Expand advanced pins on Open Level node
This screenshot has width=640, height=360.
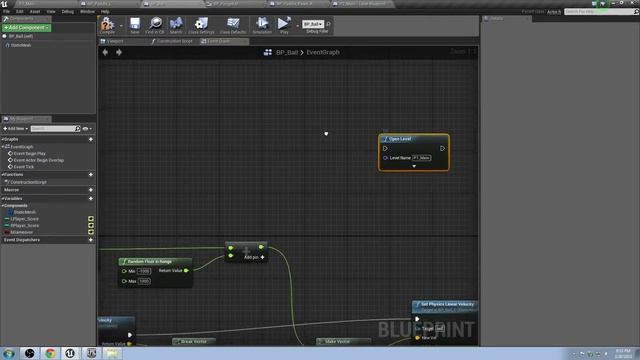(x=414, y=166)
